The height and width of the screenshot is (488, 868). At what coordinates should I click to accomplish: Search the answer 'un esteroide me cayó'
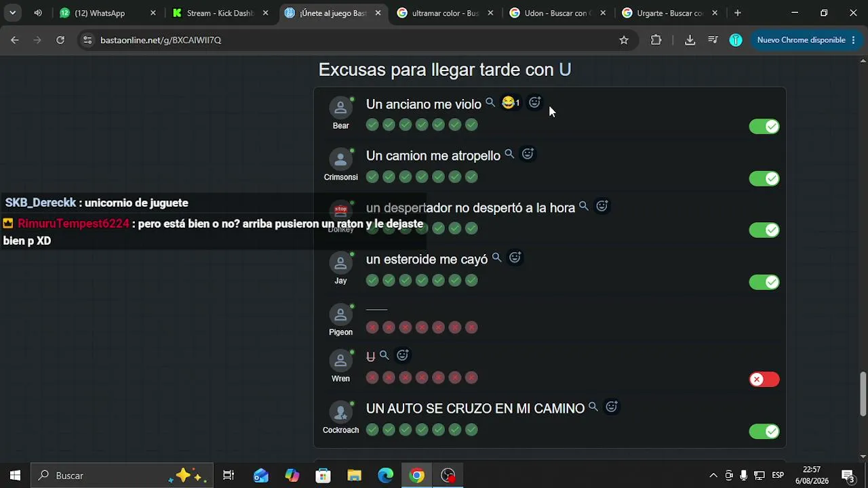click(x=496, y=258)
